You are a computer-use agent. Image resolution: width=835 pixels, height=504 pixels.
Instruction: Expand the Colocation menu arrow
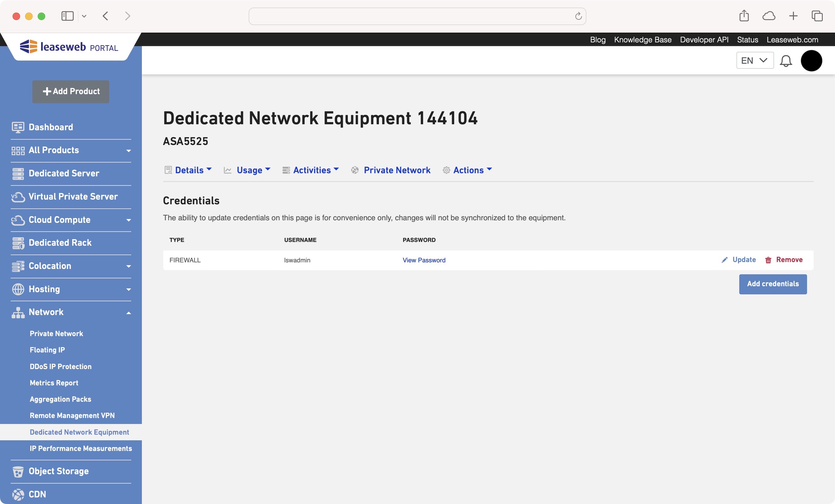point(128,266)
